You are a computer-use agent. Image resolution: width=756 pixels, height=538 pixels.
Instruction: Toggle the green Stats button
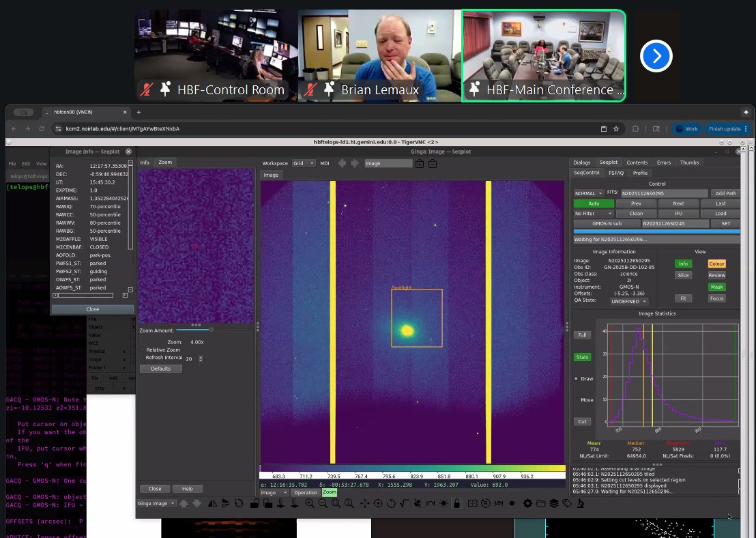(582, 357)
